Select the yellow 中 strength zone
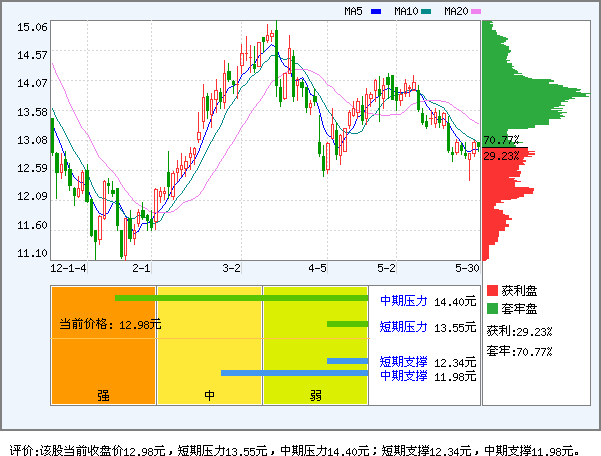The width and height of the screenshot is (601, 456). click(209, 346)
